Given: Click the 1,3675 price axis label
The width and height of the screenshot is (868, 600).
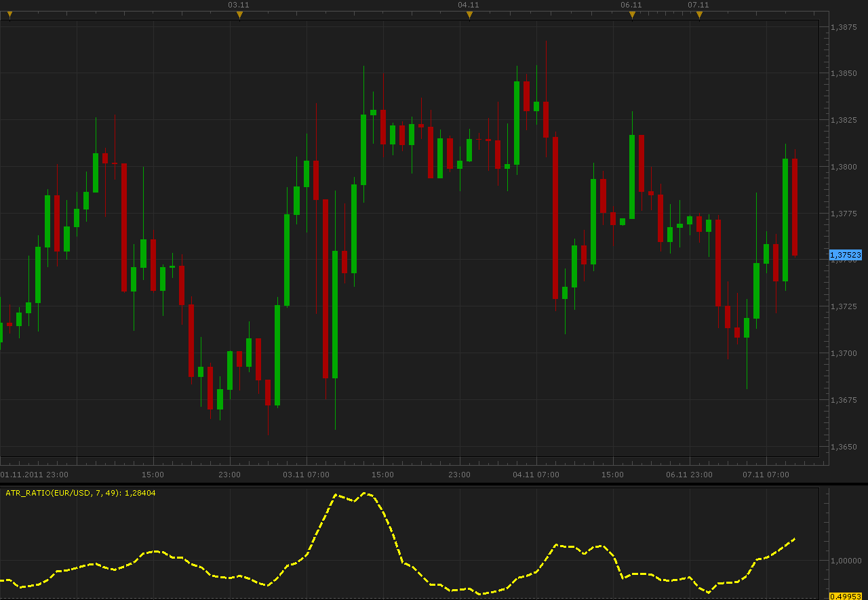Looking at the screenshot, I should click(844, 400).
